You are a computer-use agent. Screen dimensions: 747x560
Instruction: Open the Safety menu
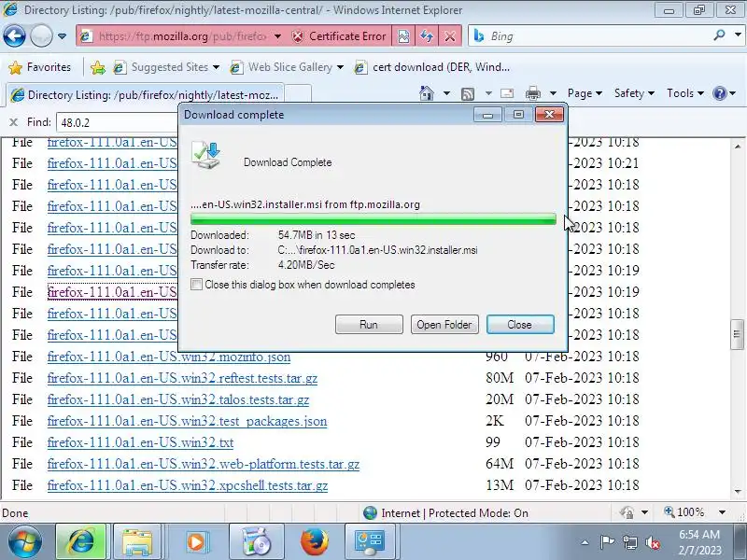634,93
